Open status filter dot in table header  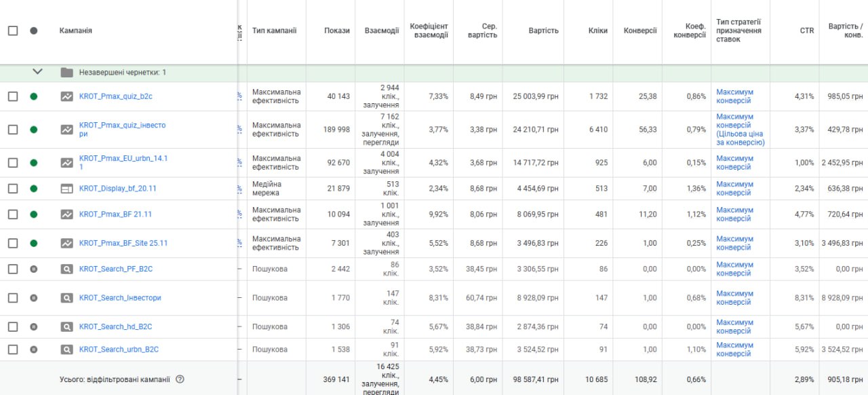[x=34, y=31]
